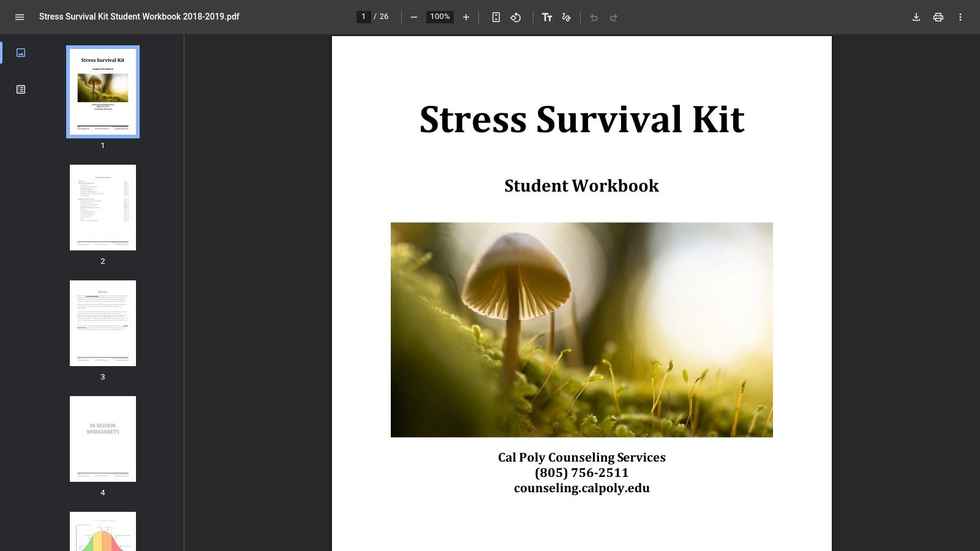Click the total page count 26
Screen dimensions: 980x551
384,17
